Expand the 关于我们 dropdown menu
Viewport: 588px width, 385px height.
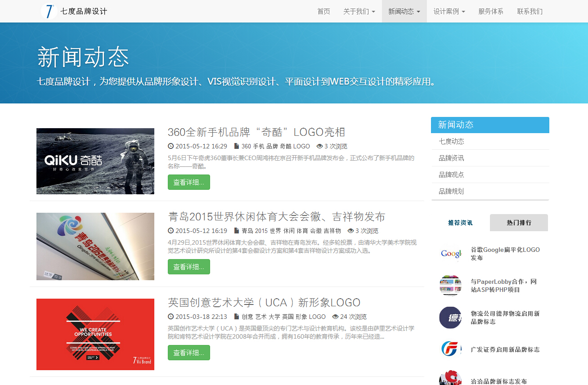[359, 11]
